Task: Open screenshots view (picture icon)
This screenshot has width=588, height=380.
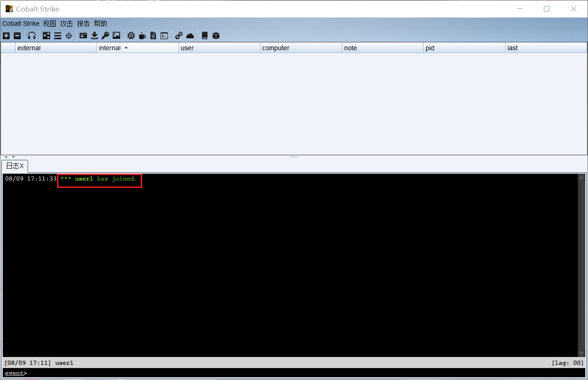Action: point(116,35)
